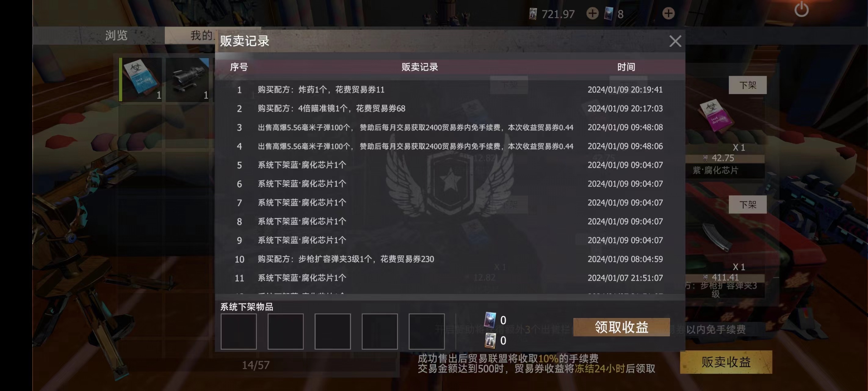This screenshot has width=868, height=391.
Task: Close the 贩卖记录 dialog with the X
Action: coord(675,41)
